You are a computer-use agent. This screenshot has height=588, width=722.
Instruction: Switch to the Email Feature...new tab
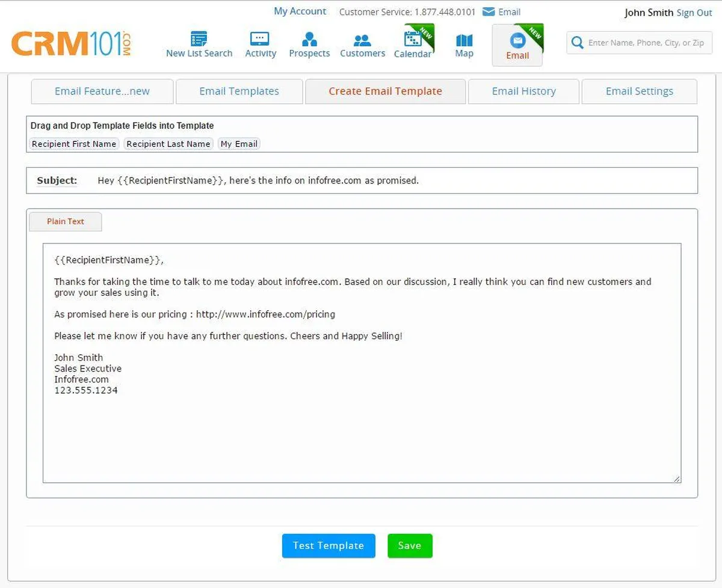102,91
